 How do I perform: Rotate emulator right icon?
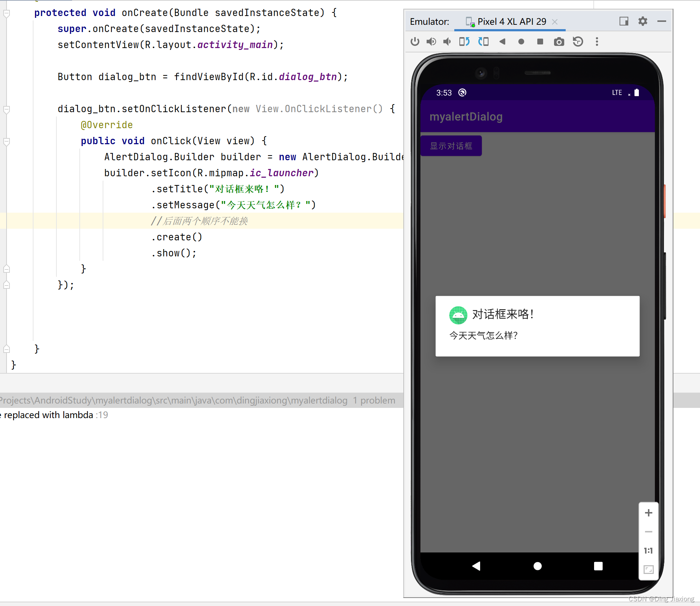click(483, 42)
